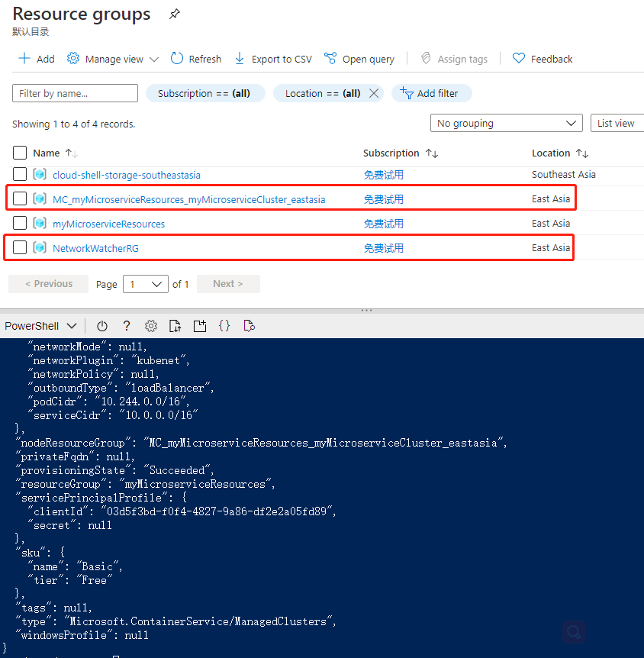
Task: Click the MC_myMicroserviceResources cube icon
Action: point(40,198)
